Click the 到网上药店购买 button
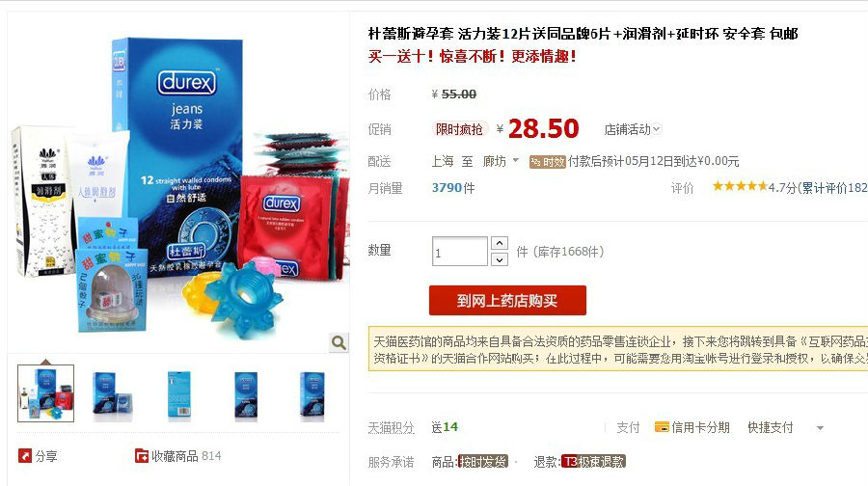The width and height of the screenshot is (868, 486). coord(507,301)
